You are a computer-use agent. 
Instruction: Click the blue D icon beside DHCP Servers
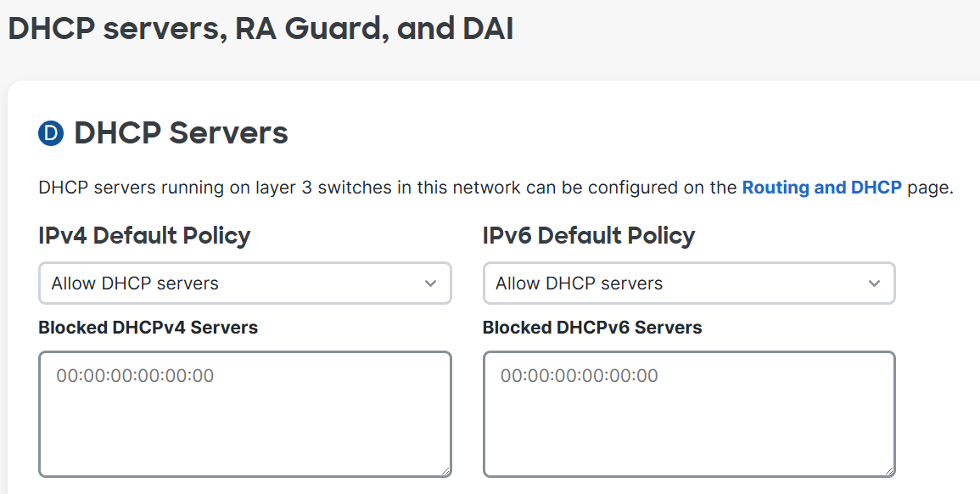click(x=51, y=134)
